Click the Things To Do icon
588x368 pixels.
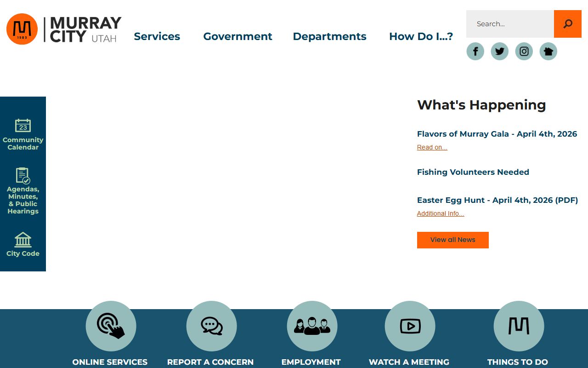click(519, 326)
